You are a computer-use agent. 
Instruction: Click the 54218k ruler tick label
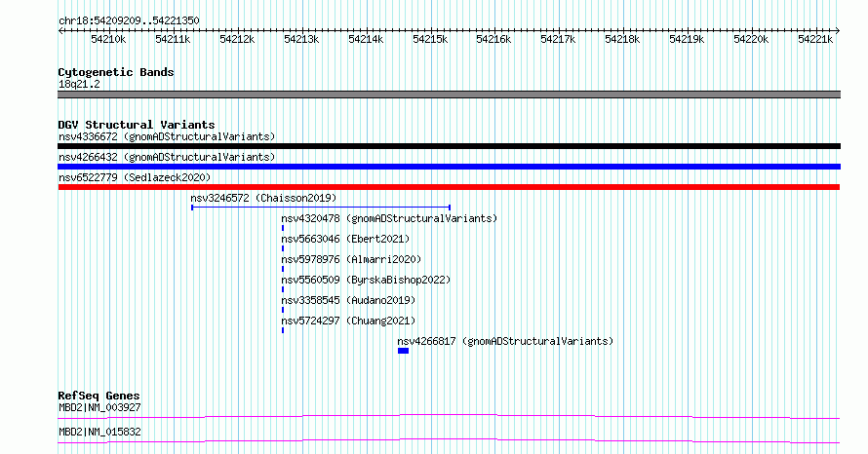click(x=622, y=39)
